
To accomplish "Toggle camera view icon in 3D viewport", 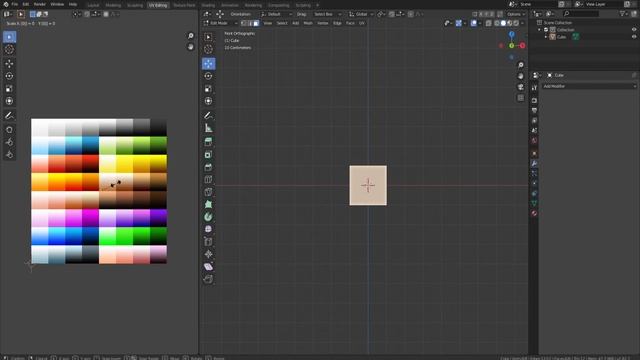I will click(521, 87).
